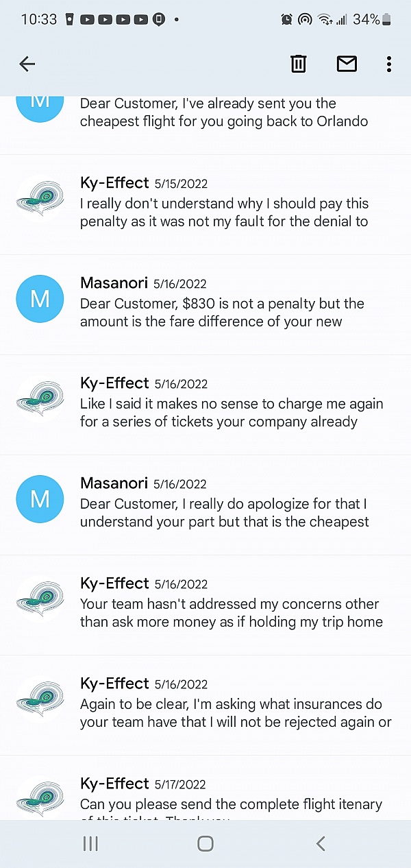Tap the battery 34% status indicator
Viewport: 411px width, 868px height.
tap(373, 19)
